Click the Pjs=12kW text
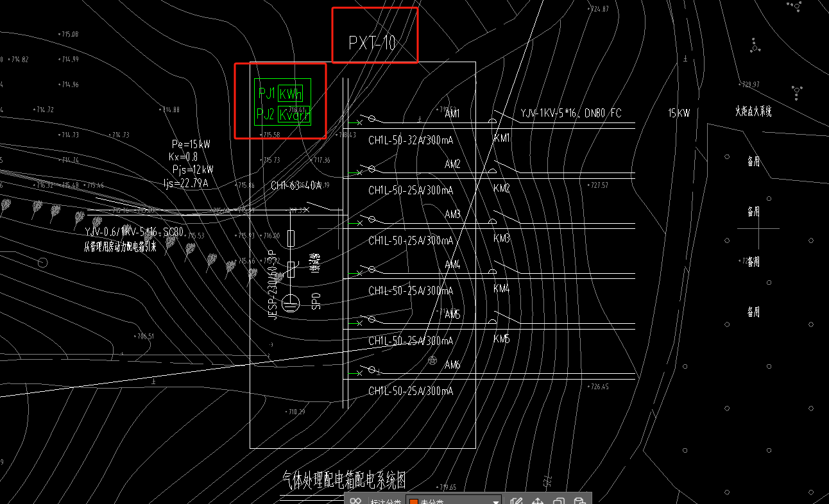Image resolution: width=829 pixels, height=504 pixels. tap(192, 169)
